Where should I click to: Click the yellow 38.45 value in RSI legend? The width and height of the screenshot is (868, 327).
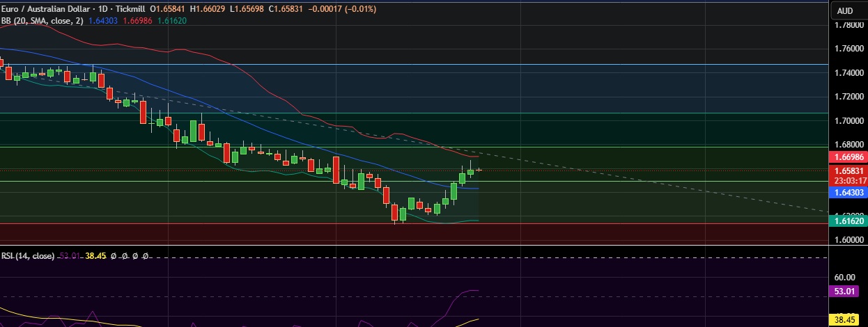(x=95, y=256)
